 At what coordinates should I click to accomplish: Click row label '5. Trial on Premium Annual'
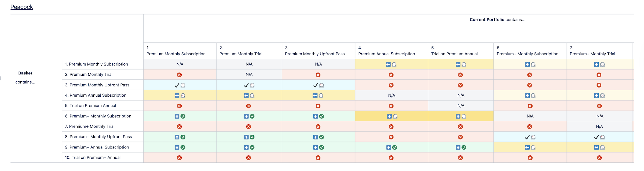click(x=91, y=106)
